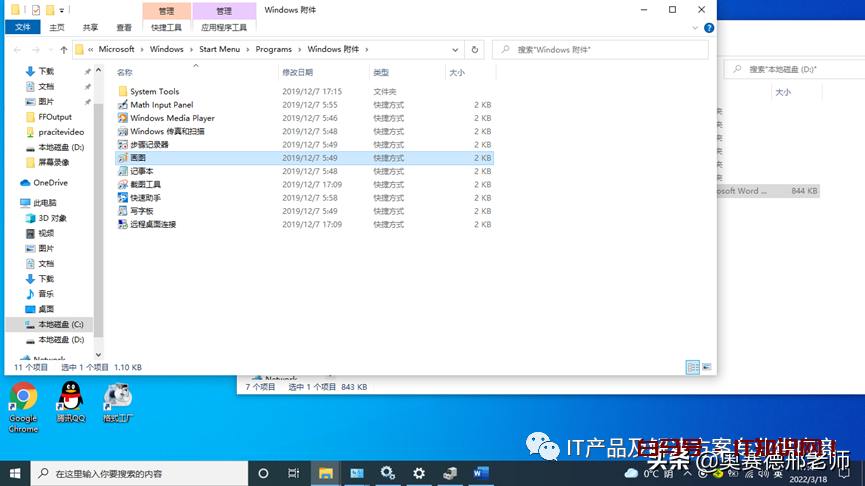Switch to the details view layout toggle
The height and width of the screenshot is (486, 865).
pos(692,368)
